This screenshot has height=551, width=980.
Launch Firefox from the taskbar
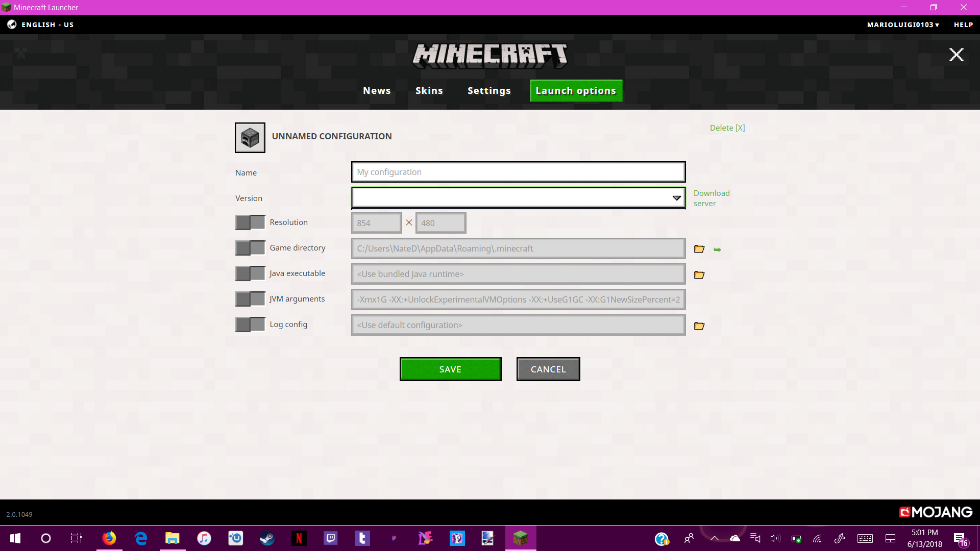[109, 538]
